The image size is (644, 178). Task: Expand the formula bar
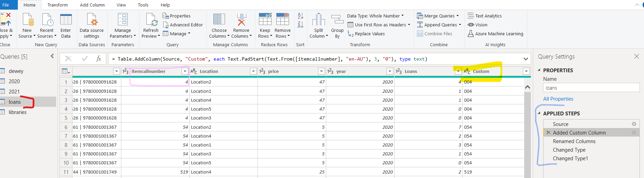tap(526, 59)
